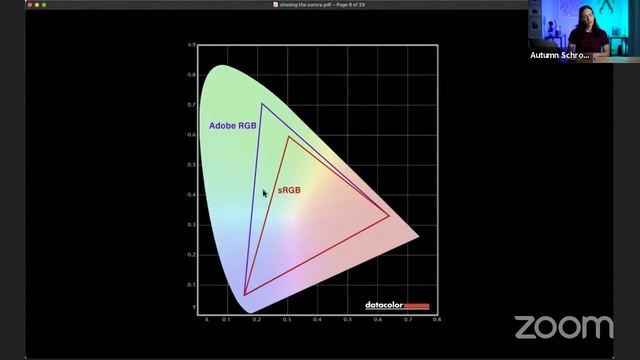640x360 pixels.
Task: Click the 0.7 value on horizontal axis
Action: click(x=408, y=320)
